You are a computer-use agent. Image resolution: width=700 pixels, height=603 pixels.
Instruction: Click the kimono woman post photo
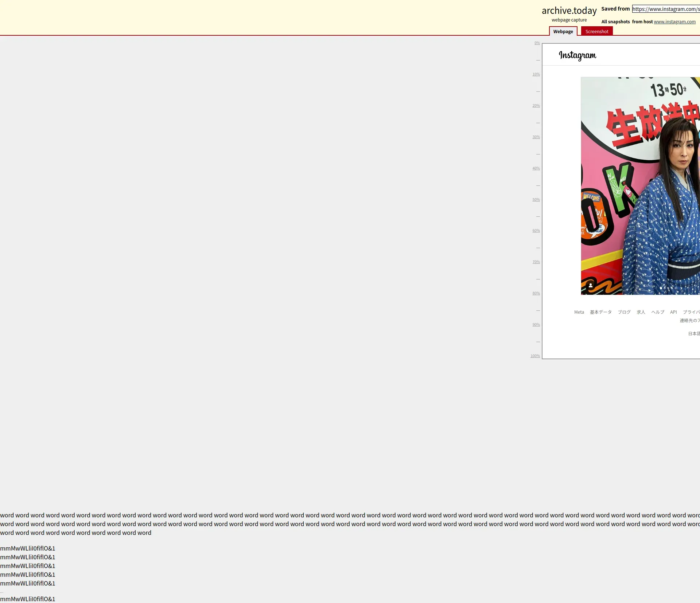click(641, 186)
